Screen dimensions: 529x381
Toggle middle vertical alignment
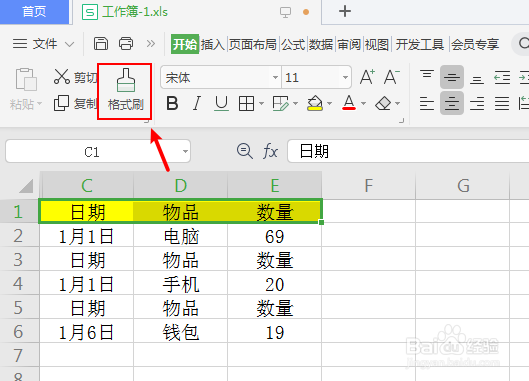(452, 77)
